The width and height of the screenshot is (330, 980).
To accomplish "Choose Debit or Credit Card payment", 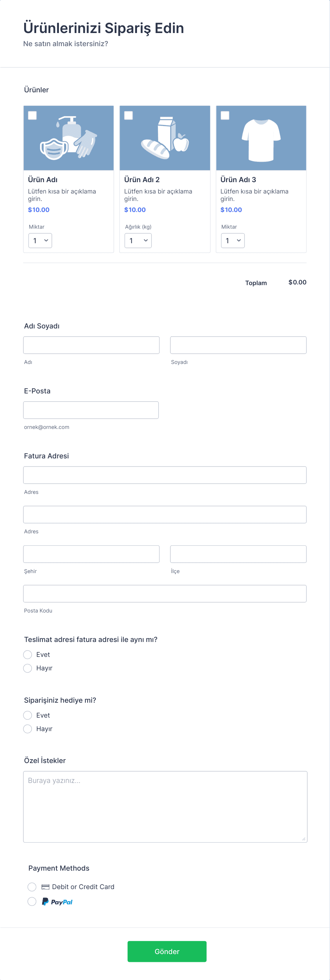I will coord(32,887).
